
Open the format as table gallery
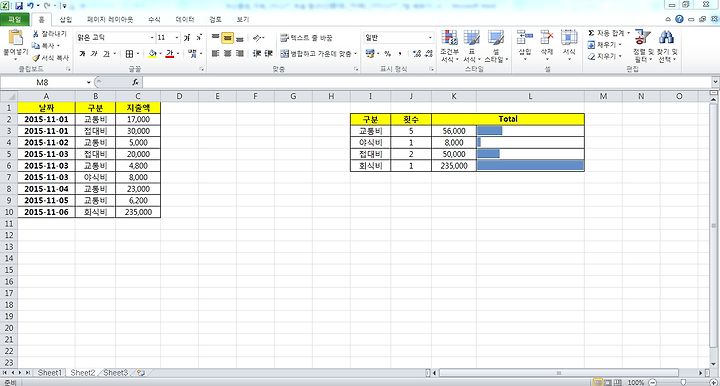point(472,46)
